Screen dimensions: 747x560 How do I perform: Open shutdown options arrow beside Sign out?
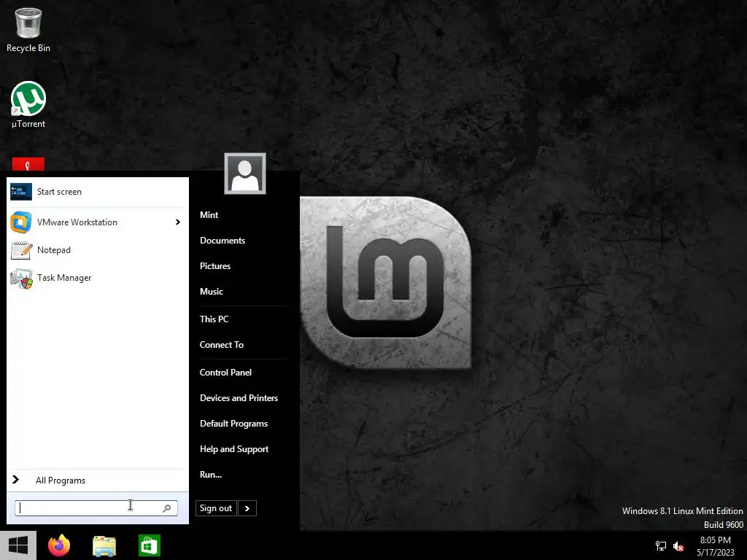point(247,508)
